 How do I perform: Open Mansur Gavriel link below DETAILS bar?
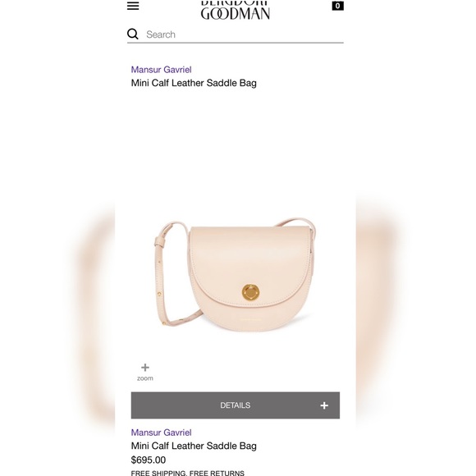click(x=161, y=433)
